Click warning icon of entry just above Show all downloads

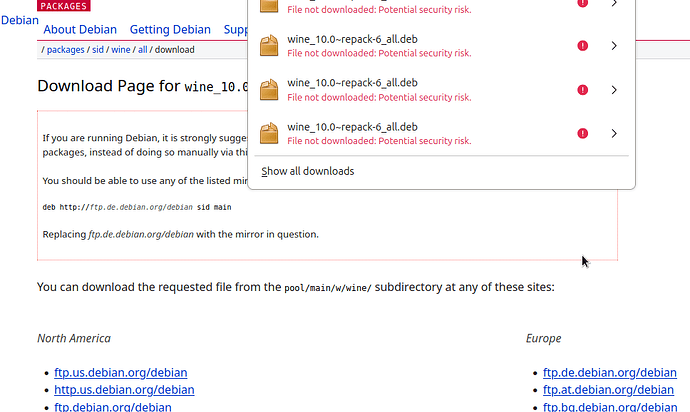click(x=583, y=133)
